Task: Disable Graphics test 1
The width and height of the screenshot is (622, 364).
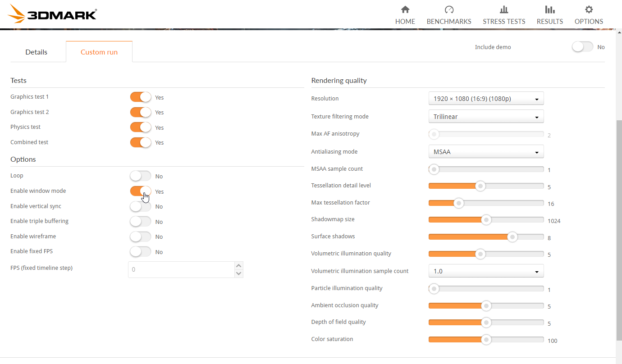Action: pyautogui.click(x=141, y=97)
